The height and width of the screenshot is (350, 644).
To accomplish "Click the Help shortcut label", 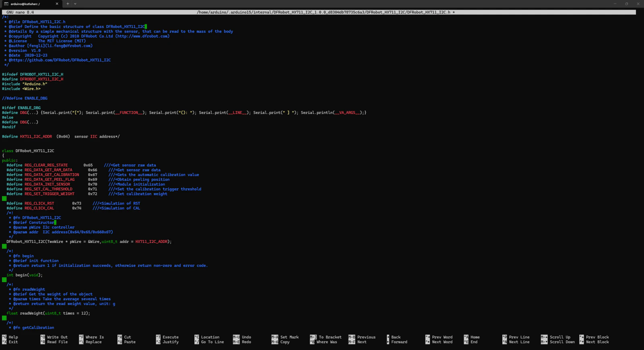I will coord(13,337).
